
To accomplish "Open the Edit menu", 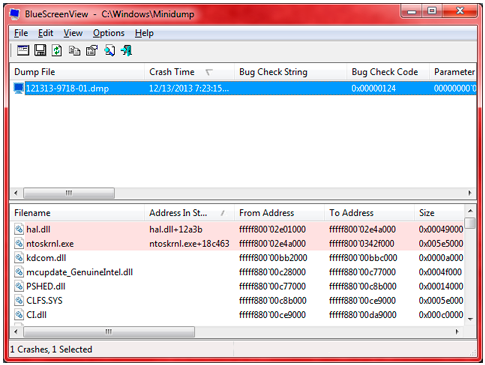I will 45,33.
